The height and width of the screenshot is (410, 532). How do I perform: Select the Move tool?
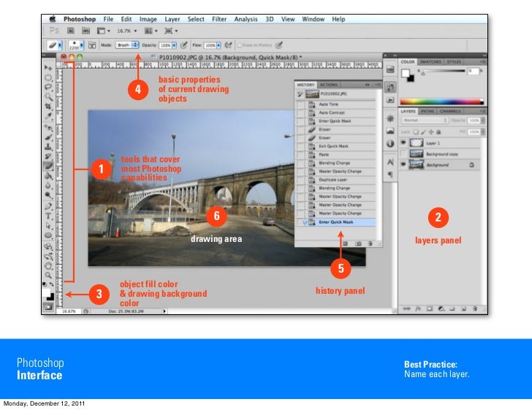[x=48, y=68]
